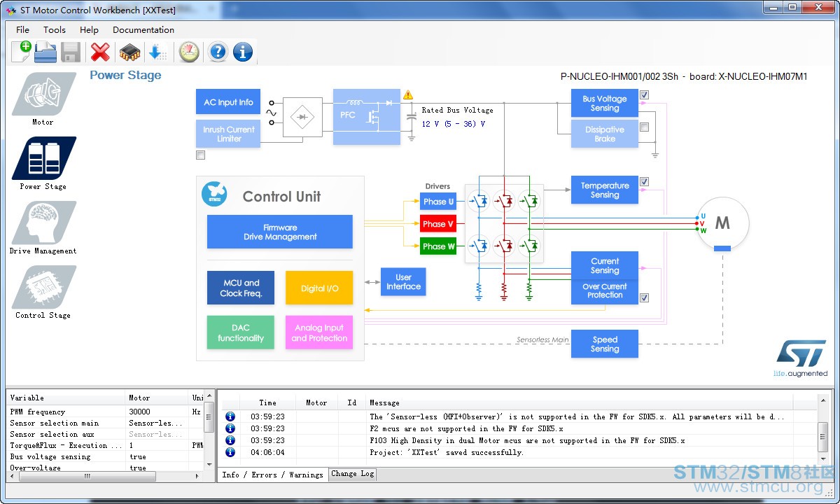Image resolution: width=840 pixels, height=504 pixels.
Task: Switch to Info / Errors / Warnings tab
Action: click(272, 475)
